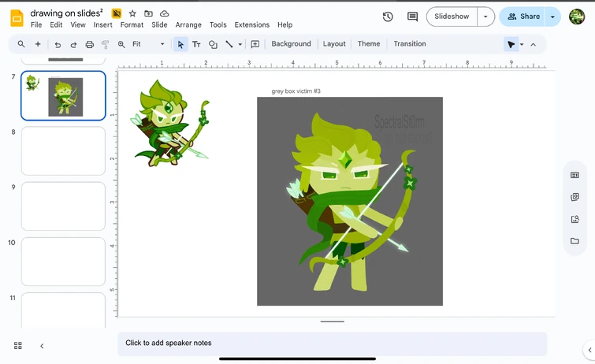Open the Fit zoom dropdown
Viewport: 595px width, 364px height.
pyautogui.click(x=148, y=44)
